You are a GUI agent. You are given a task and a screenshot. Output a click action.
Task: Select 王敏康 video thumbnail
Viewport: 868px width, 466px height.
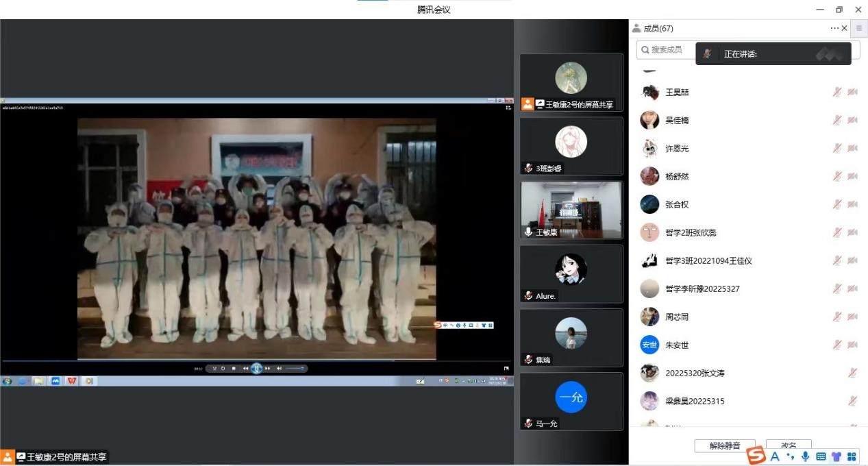click(571, 209)
